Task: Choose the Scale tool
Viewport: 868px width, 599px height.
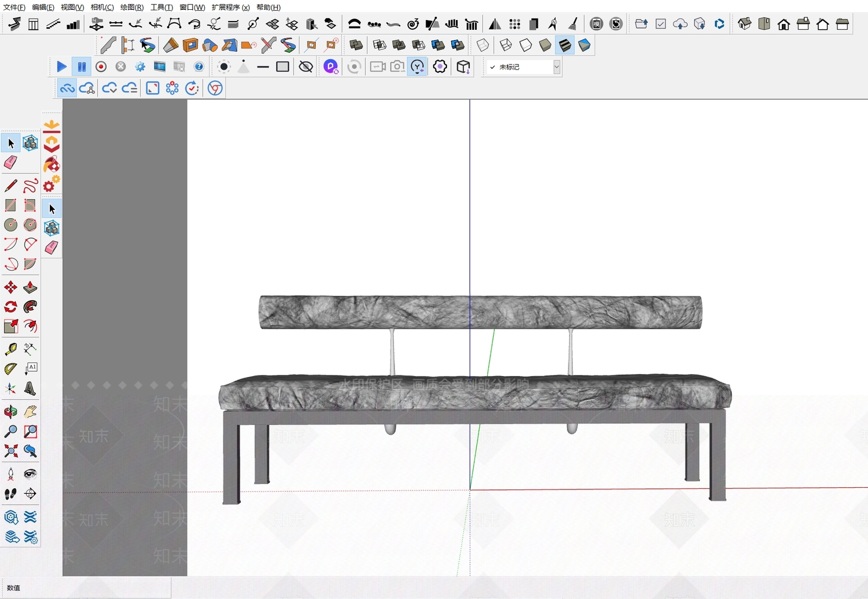Action: click(11, 326)
